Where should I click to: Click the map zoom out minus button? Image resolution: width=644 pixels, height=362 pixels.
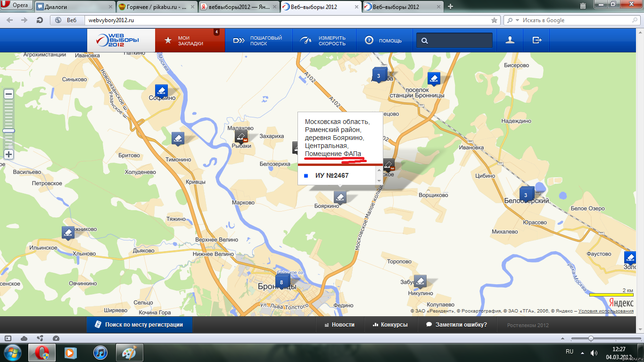pyautogui.click(x=8, y=94)
